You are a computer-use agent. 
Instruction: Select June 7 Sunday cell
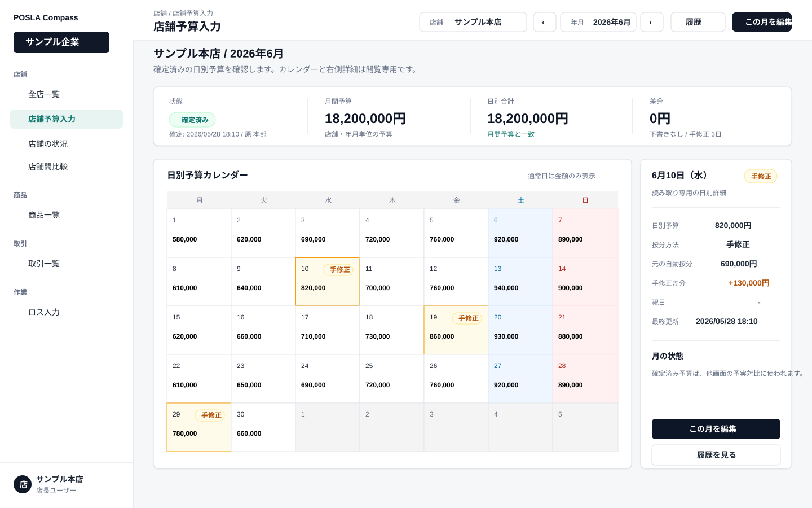(x=585, y=233)
